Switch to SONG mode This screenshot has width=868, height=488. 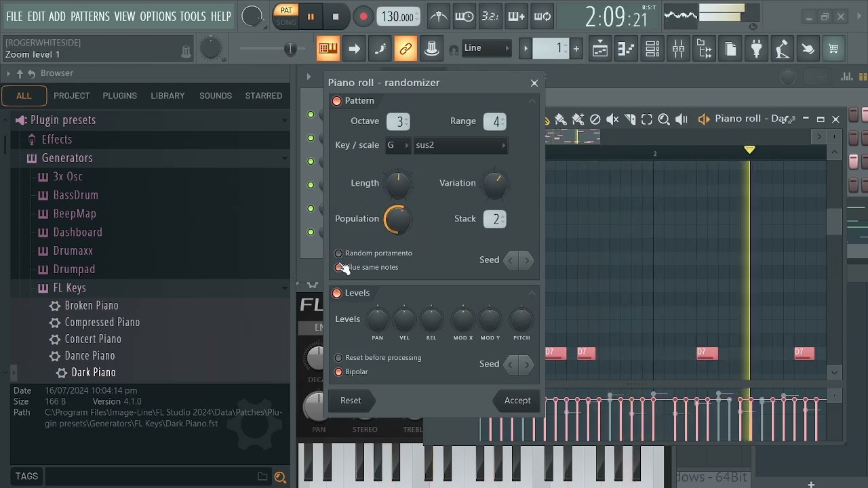[286, 22]
